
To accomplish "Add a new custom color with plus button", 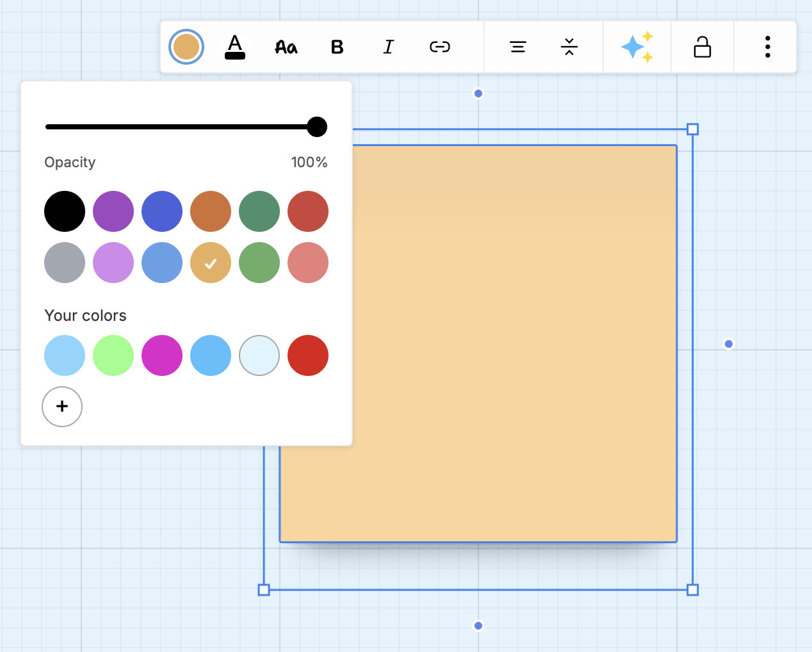I will tap(62, 407).
